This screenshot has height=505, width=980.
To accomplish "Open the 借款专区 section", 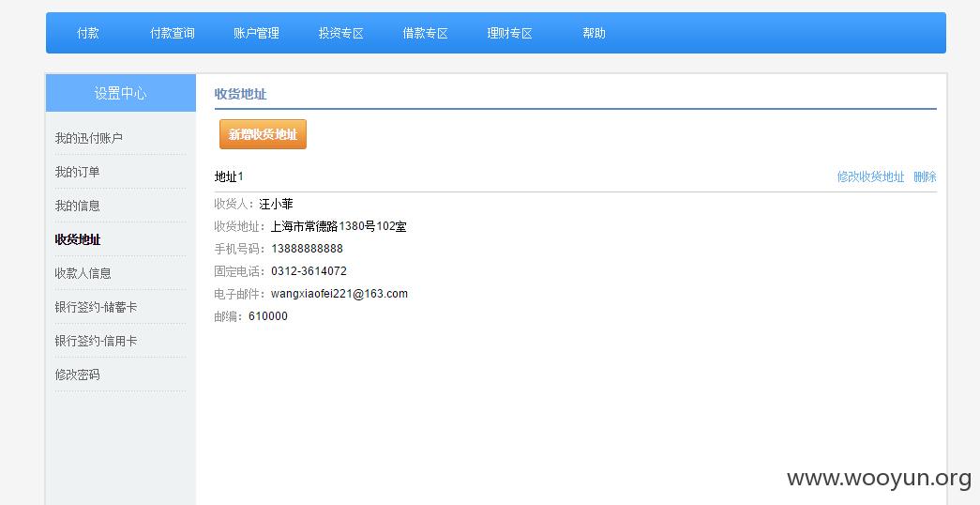I will (x=425, y=33).
